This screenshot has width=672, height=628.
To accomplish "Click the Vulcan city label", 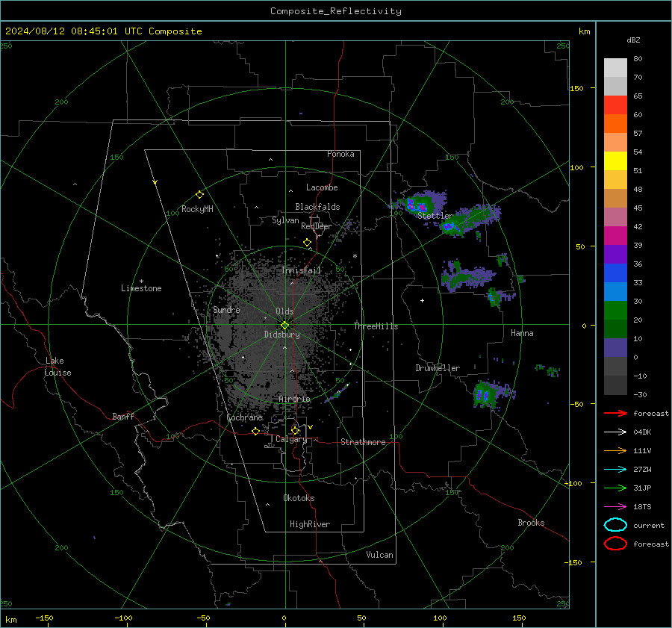I will pyautogui.click(x=379, y=555).
